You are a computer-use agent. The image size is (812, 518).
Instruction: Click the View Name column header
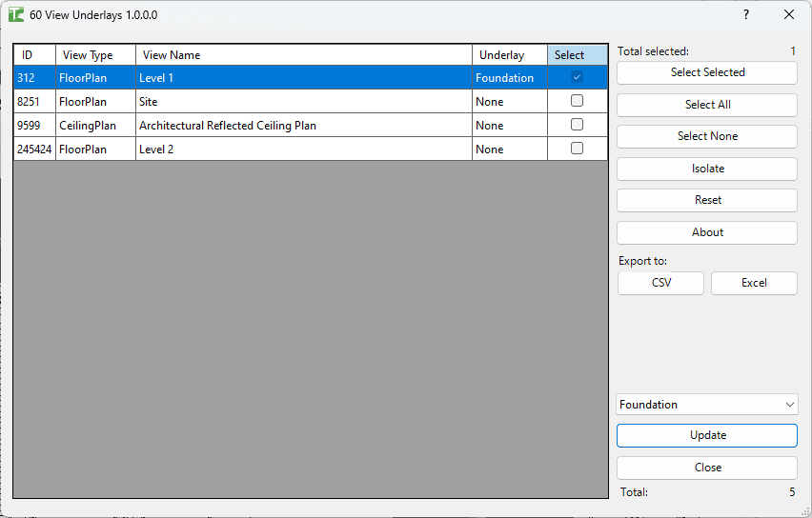(x=304, y=55)
